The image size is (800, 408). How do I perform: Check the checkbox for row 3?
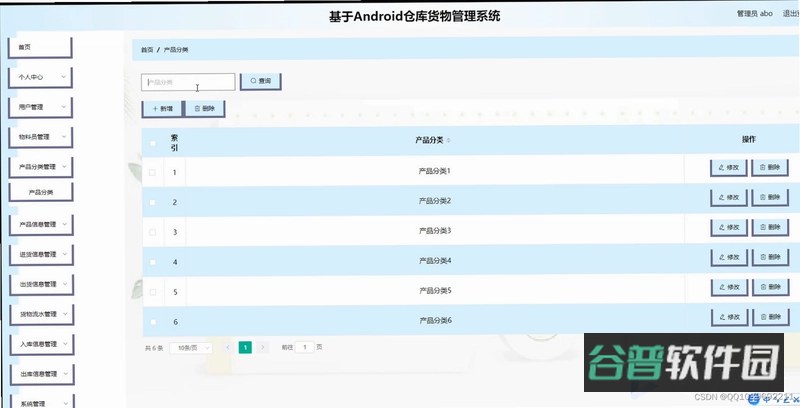pyautogui.click(x=152, y=232)
